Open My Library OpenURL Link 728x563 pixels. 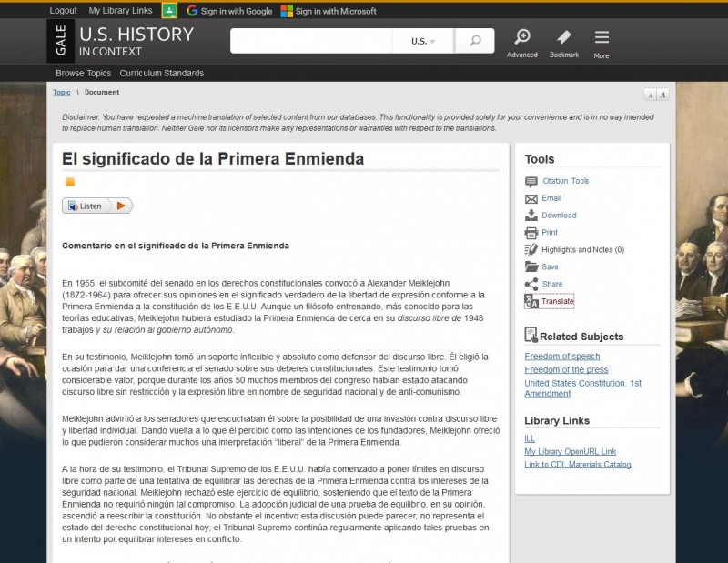[571, 452]
